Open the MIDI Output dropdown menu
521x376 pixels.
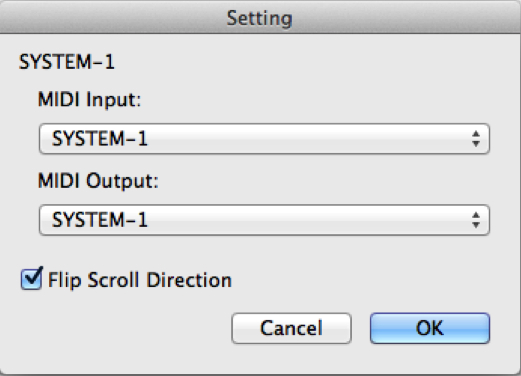tap(264, 220)
